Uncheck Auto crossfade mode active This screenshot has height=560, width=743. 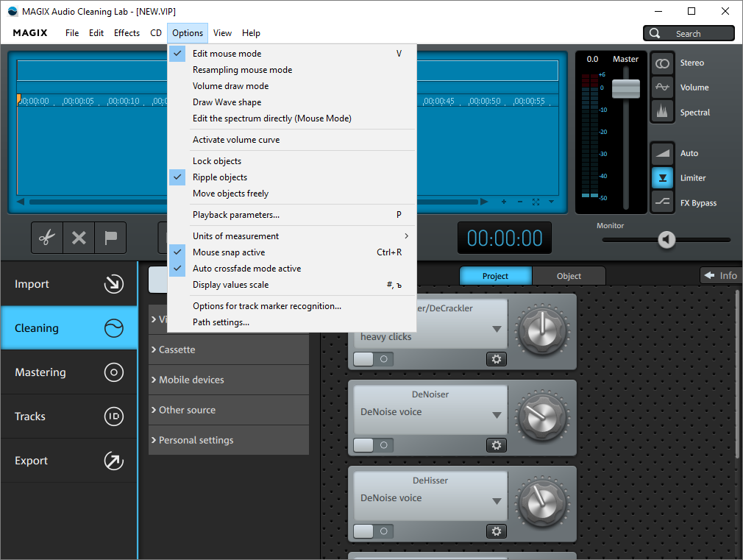tap(292, 269)
